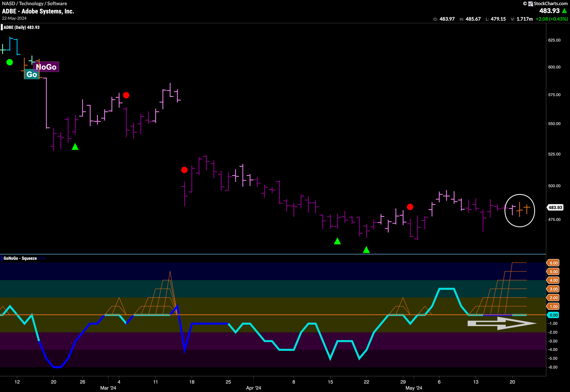Click the large 483.93 last price header
This screenshot has height=392, width=570.
[549, 11]
